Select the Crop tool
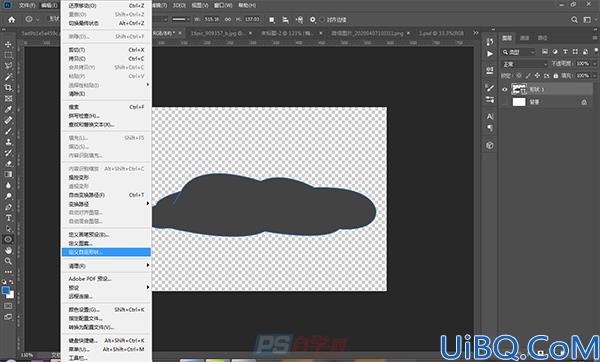Screen dimensions: 600x362 [x=8, y=88]
